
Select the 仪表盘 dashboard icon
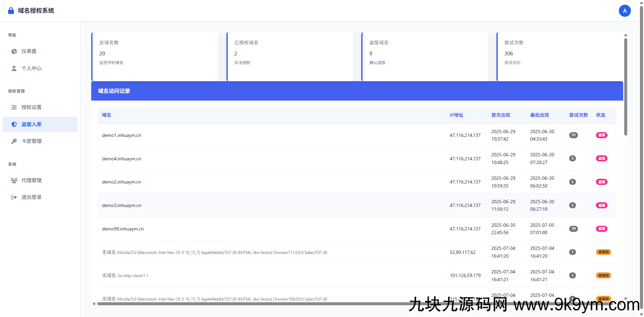click(14, 51)
